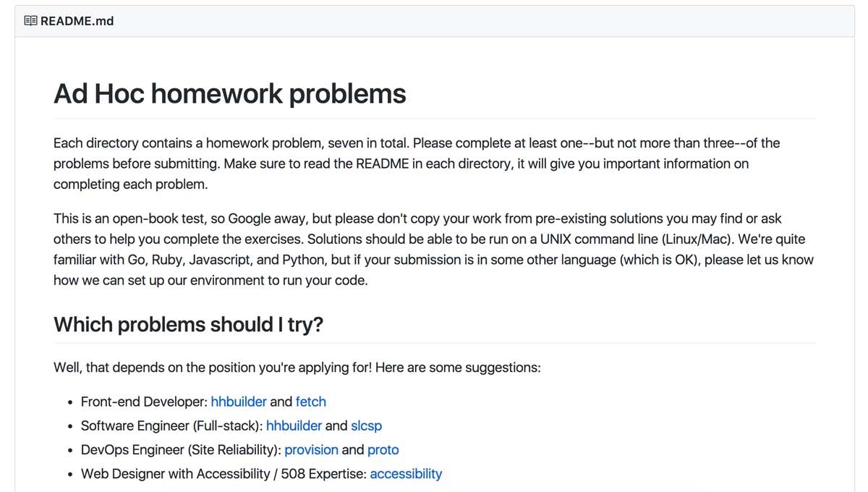Image resolution: width=868 pixels, height=492 pixels.
Task: Click the "DevOps Engineer (Site Reliability):" text
Action: coord(181,450)
